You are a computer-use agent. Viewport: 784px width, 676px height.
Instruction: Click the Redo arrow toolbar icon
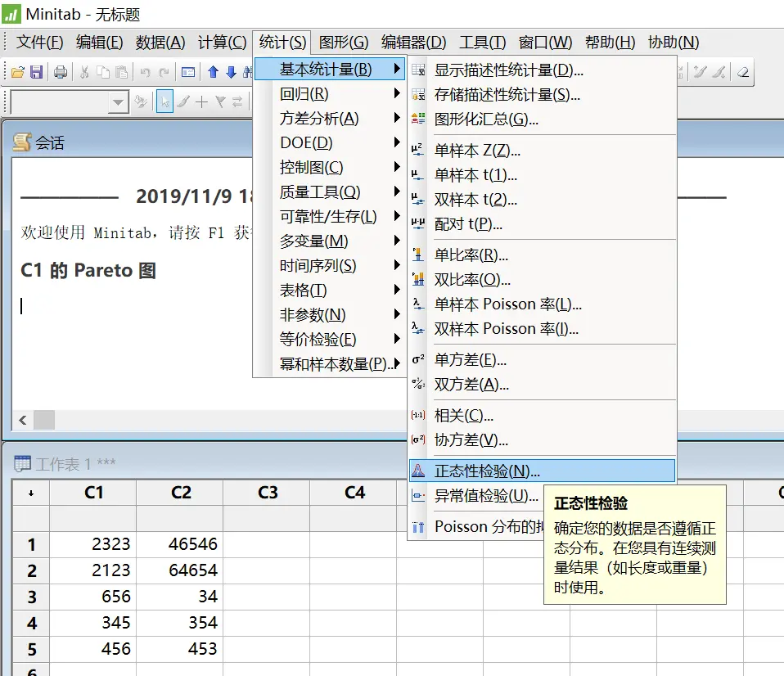164,73
